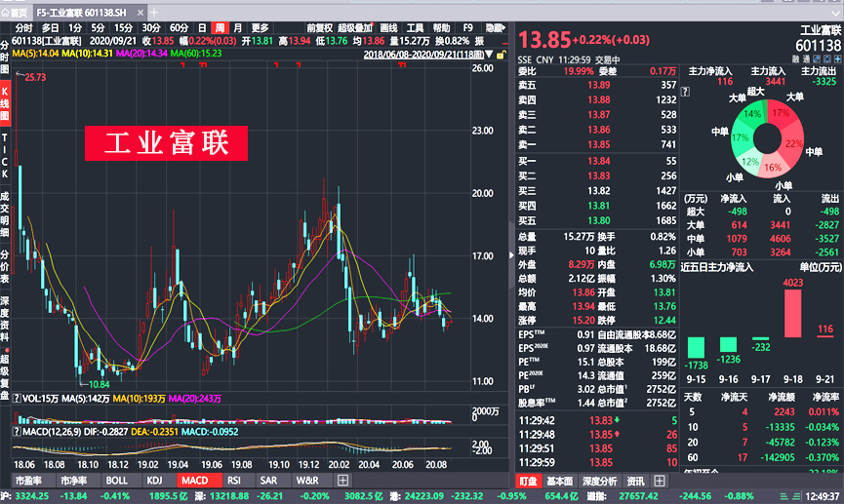The height and width of the screenshot is (504, 844).
Task: Open the TICK sidebar view
Action: pyautogui.click(x=5, y=156)
